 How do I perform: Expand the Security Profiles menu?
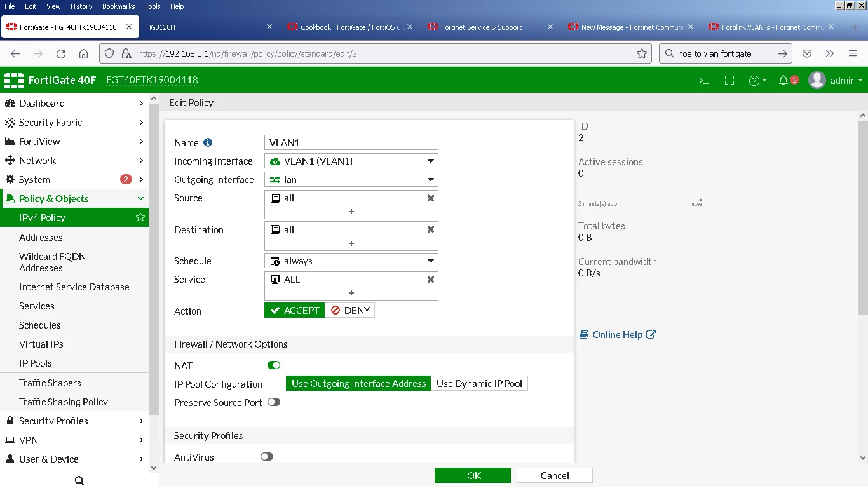(x=74, y=421)
